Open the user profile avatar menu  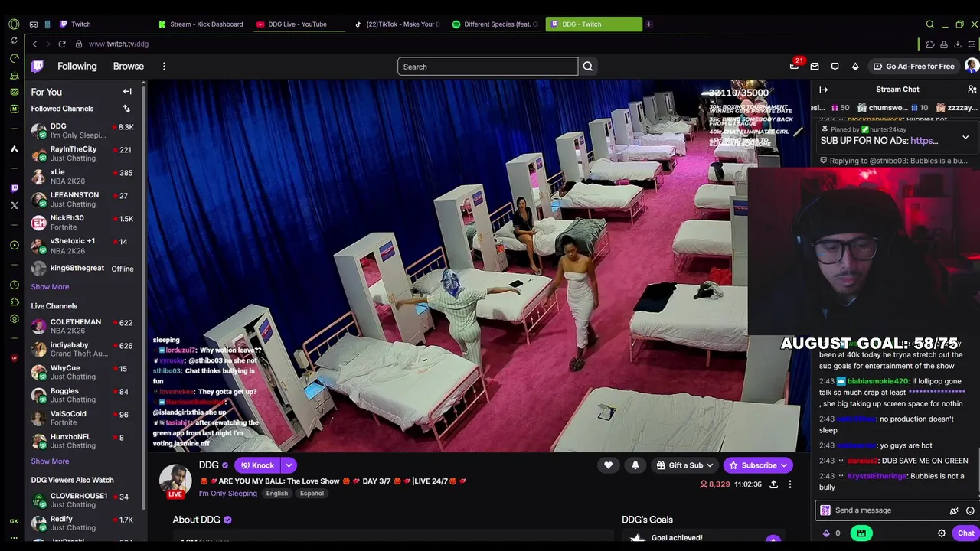971,67
